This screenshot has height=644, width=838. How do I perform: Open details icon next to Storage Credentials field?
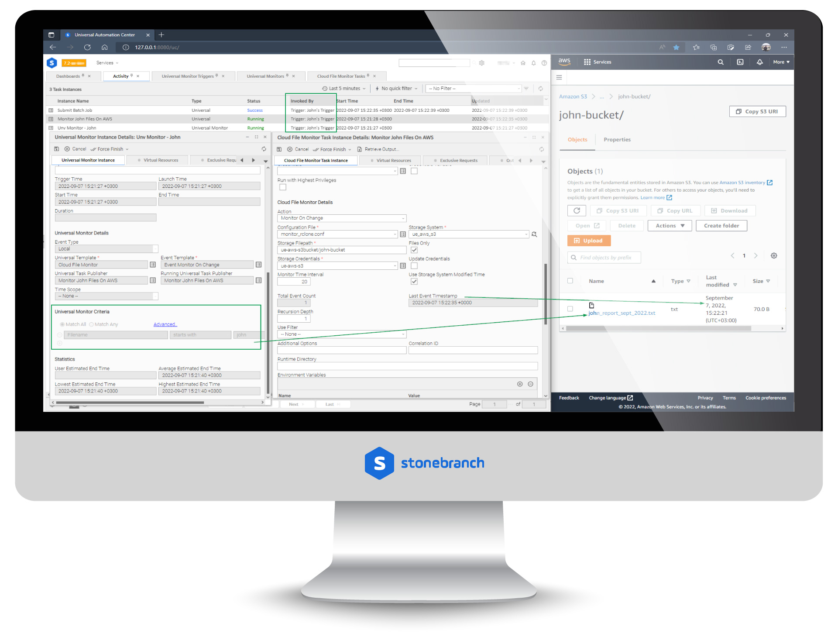403,266
